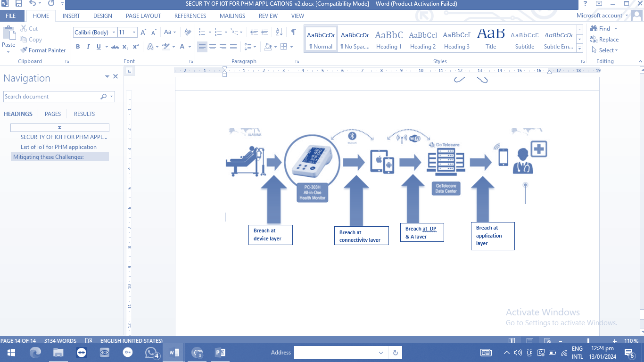Viewport: 644px width, 362px height.
Task: Show paragraph marks with pilcrow icon
Action: [293, 32]
